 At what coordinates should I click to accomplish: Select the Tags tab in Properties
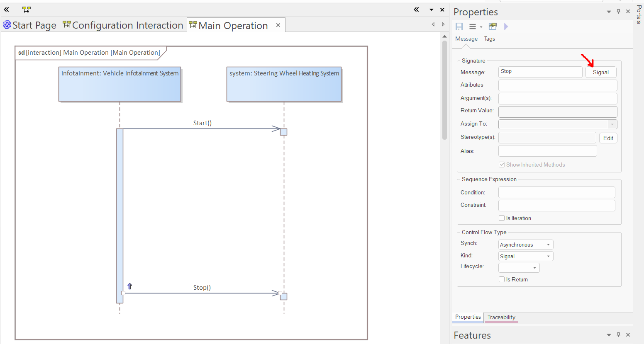pos(489,39)
